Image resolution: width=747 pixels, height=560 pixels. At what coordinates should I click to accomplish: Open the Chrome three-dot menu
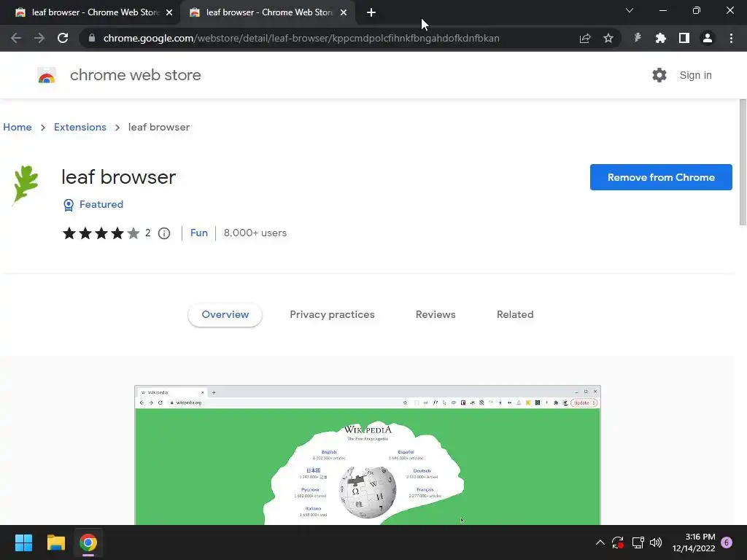click(731, 38)
